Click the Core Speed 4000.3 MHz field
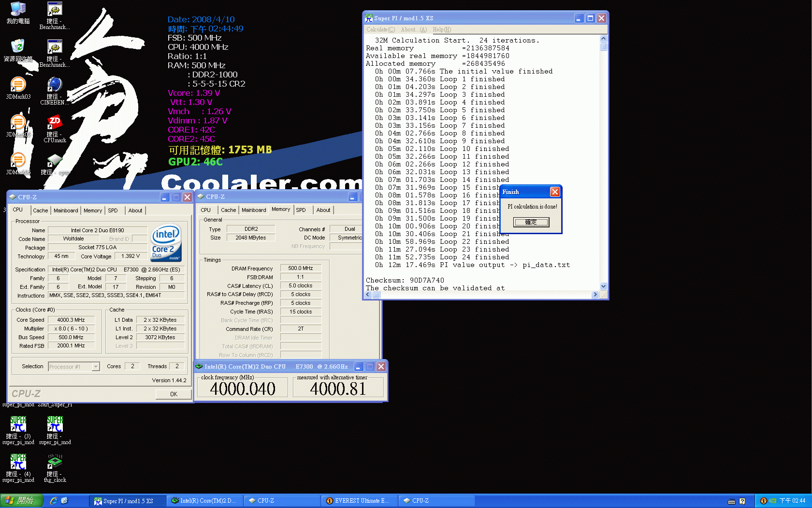The width and height of the screenshot is (812, 508). point(71,320)
